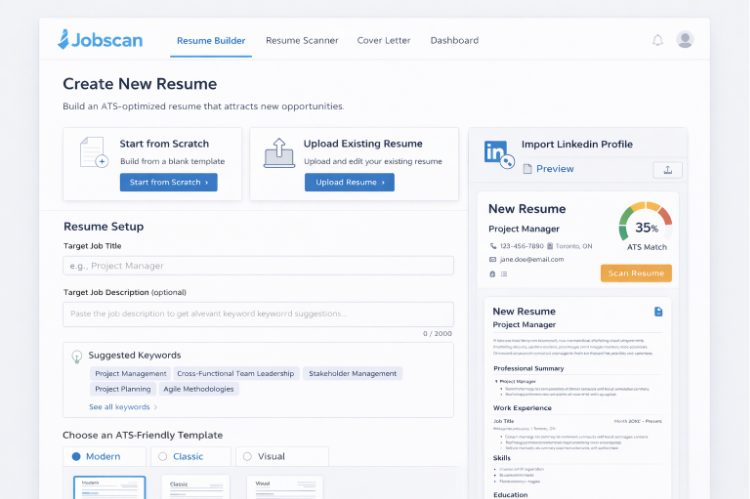Click the upload laptop icon
The image size is (750, 499).
279,153
